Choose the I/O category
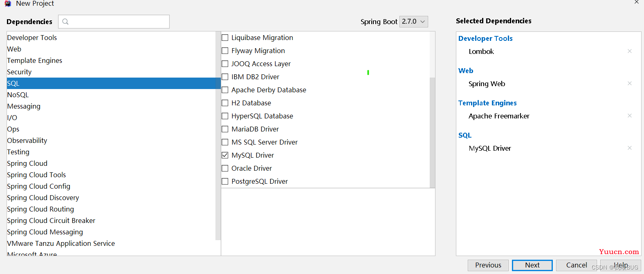The height and width of the screenshot is (274, 644). [x=111, y=118]
